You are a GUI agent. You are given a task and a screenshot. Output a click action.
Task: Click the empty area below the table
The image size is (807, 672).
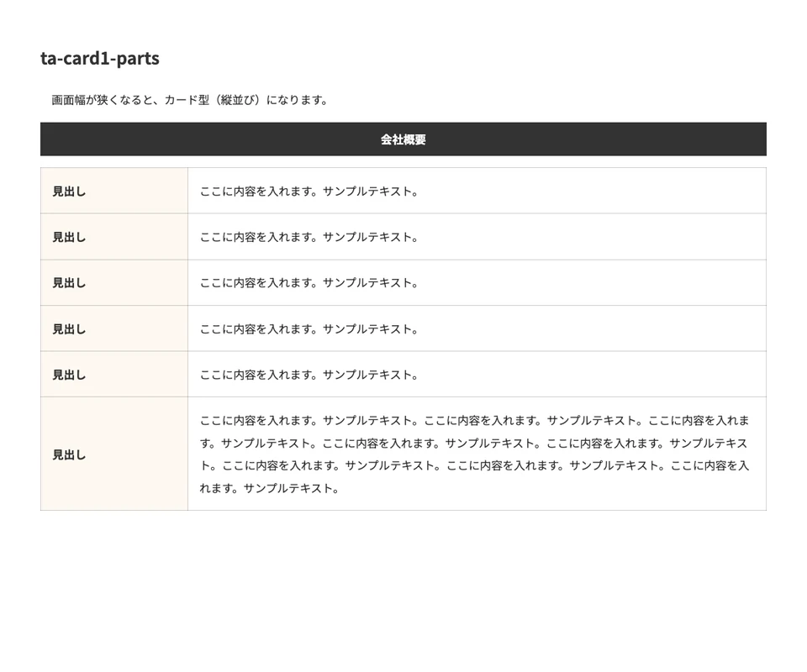pyautogui.click(x=403, y=588)
